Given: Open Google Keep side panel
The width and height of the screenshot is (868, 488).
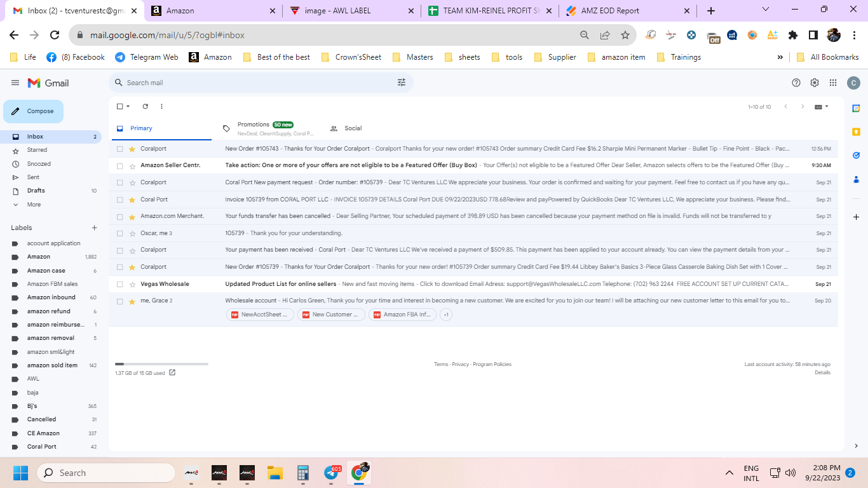Looking at the screenshot, I should pos(856,132).
